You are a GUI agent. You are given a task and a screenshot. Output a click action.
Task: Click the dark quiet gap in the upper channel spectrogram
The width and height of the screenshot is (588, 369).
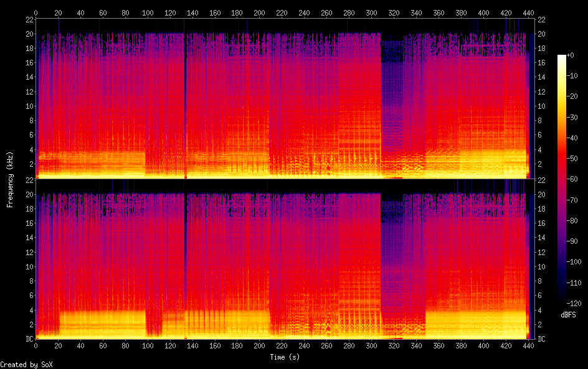point(392,93)
